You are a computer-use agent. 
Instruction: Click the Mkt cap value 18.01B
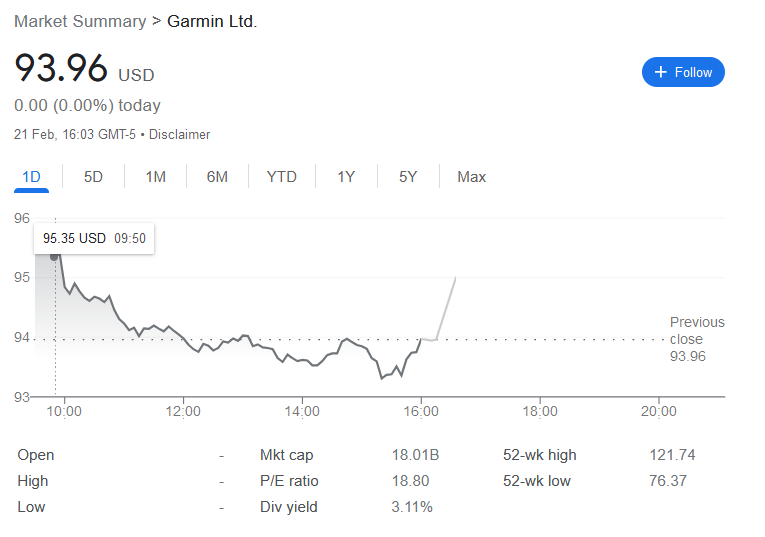point(415,455)
